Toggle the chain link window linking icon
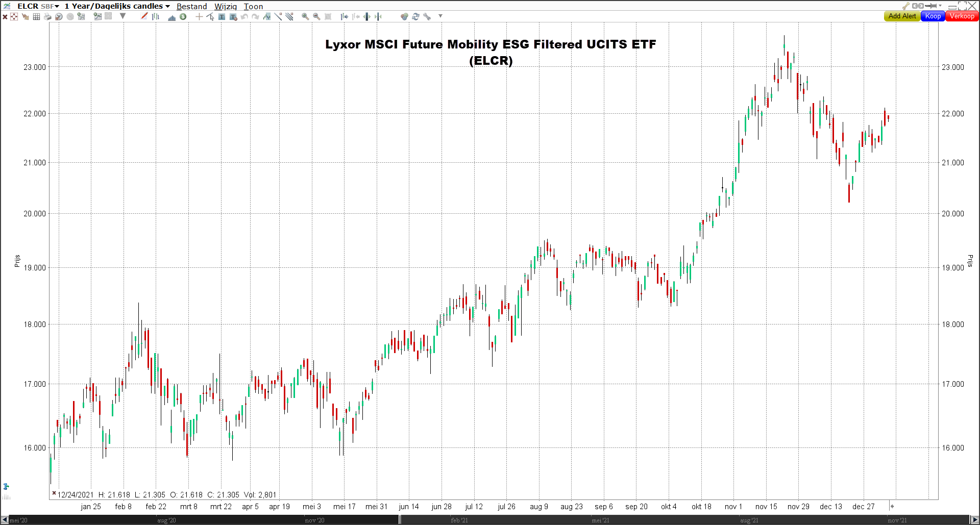Viewport: 980px width, 525px height. [x=918, y=6]
